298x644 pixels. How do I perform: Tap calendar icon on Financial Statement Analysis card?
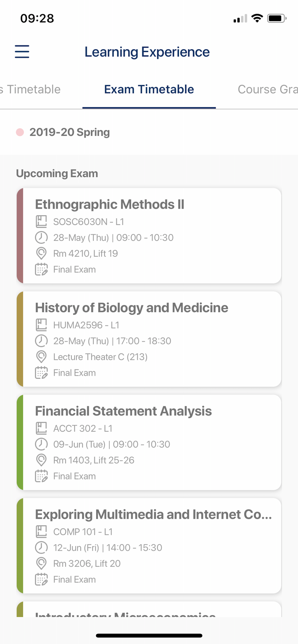(41, 476)
